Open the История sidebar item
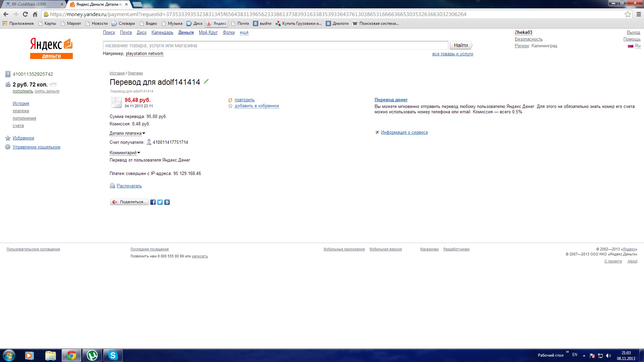The height and width of the screenshot is (362, 644). click(x=21, y=104)
